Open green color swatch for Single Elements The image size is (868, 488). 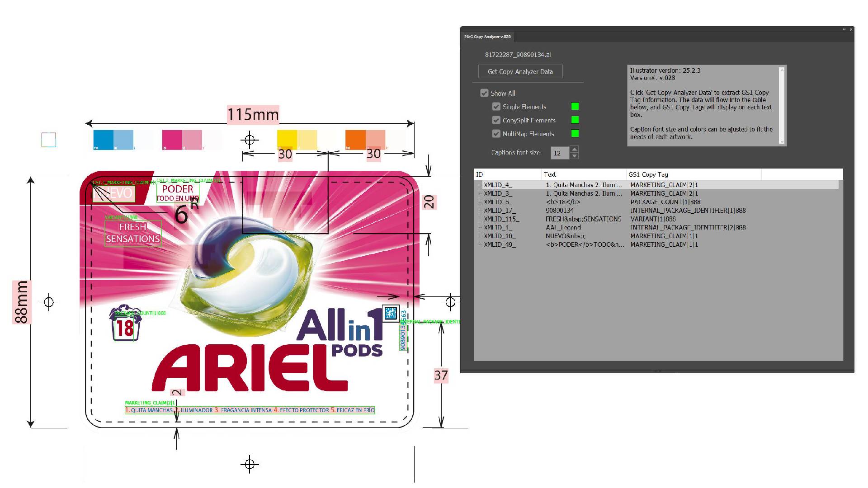coord(575,107)
